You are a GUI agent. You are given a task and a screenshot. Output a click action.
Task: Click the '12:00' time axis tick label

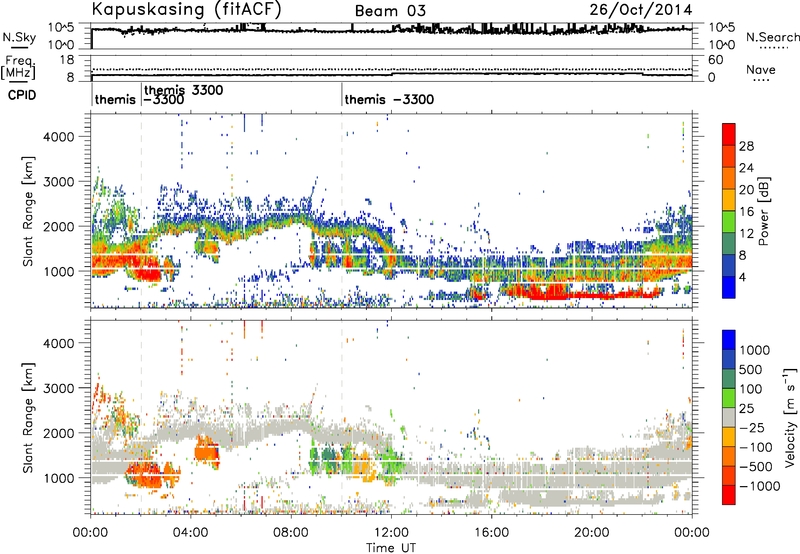tap(391, 533)
